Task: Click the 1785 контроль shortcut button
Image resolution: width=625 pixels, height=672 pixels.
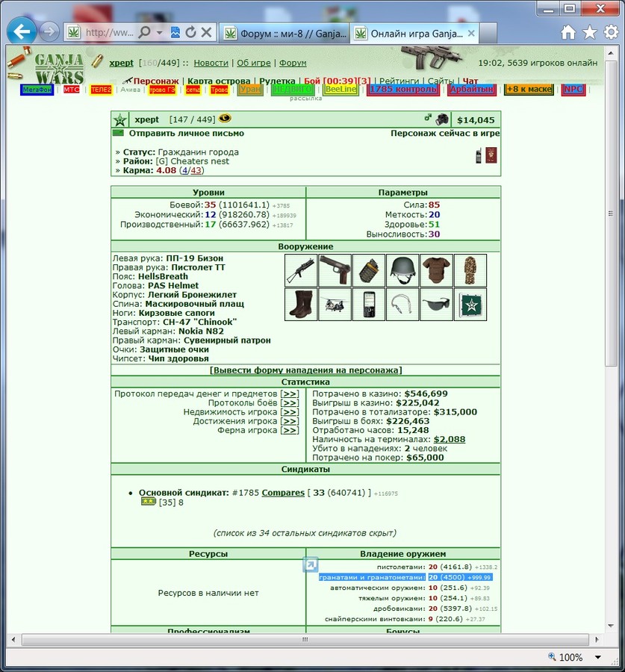Action: (x=403, y=89)
